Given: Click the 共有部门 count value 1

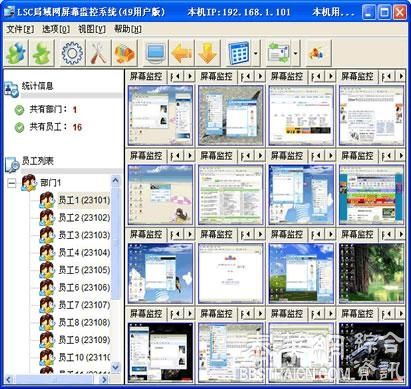Looking at the screenshot, I should click(x=75, y=109).
